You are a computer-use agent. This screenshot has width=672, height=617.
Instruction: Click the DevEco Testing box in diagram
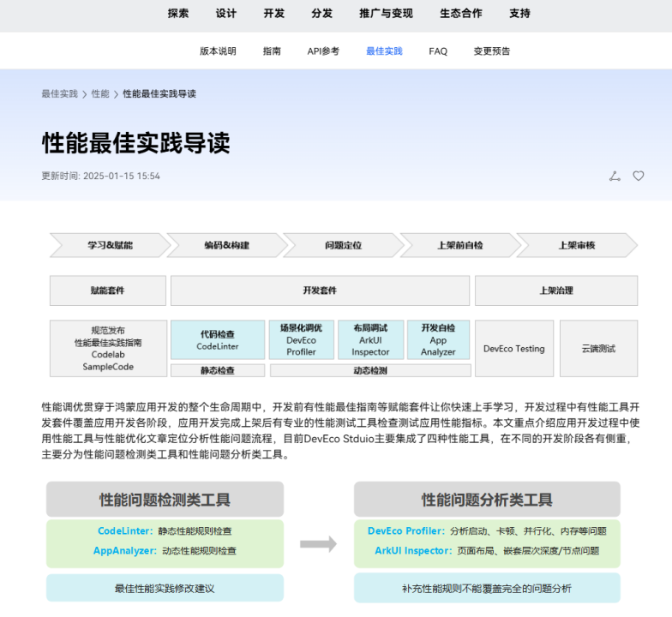click(x=513, y=349)
